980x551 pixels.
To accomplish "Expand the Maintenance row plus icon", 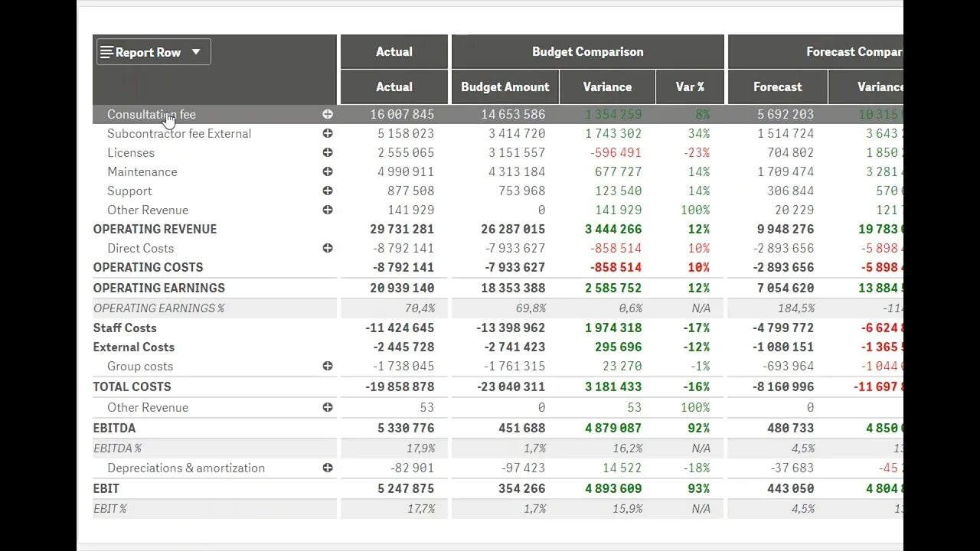I will (328, 171).
